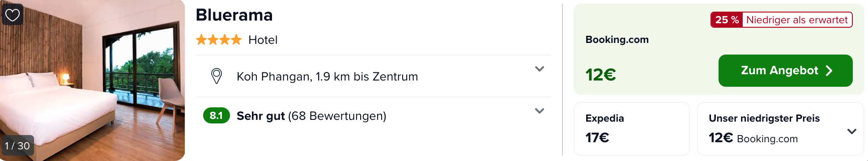868x161 pixels.
Task: Click the Niedriger als erwartet label
Action: pyautogui.click(x=797, y=20)
